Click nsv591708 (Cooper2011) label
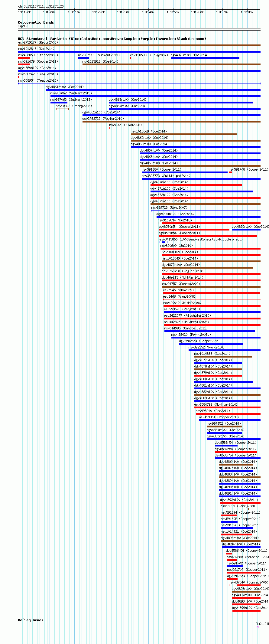 click(248, 169)
